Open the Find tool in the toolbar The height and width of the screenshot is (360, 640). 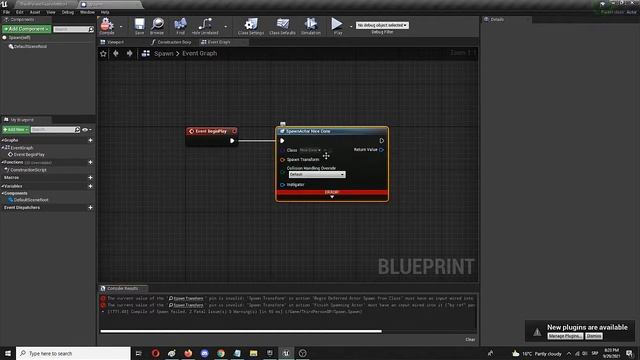(x=180, y=24)
